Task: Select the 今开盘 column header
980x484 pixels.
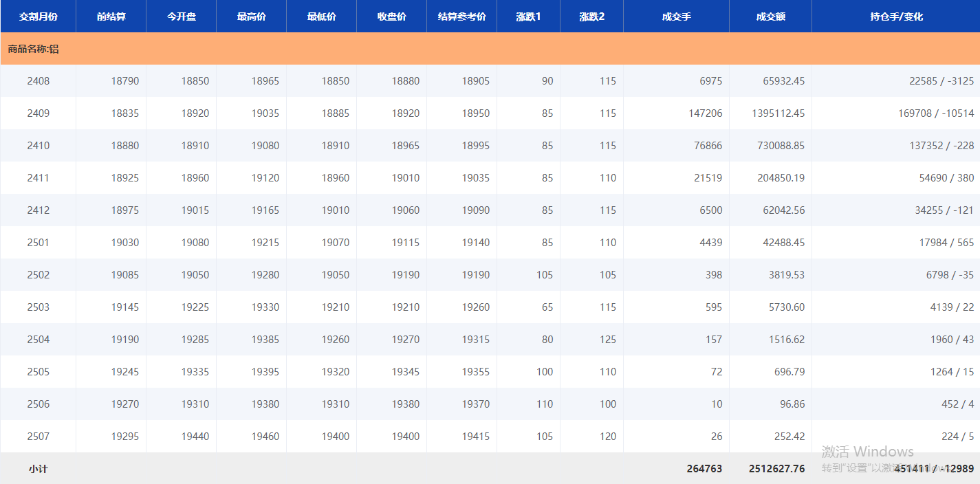Action: 181,16
